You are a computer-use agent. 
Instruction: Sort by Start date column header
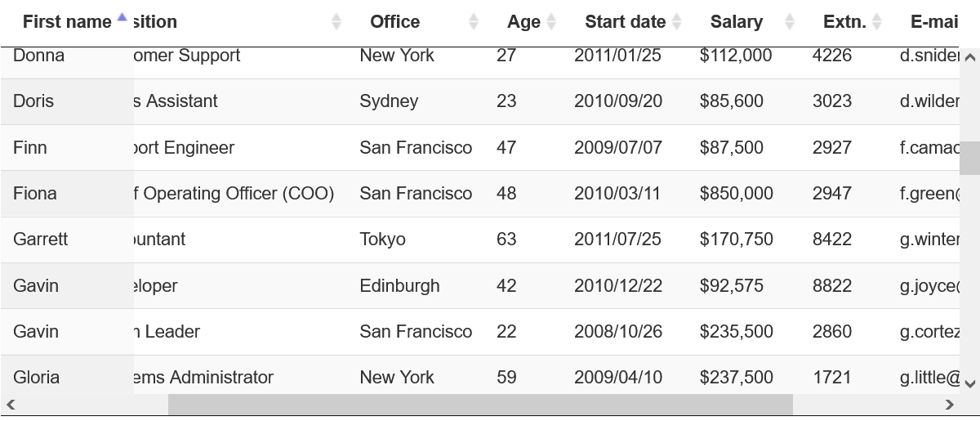625,22
